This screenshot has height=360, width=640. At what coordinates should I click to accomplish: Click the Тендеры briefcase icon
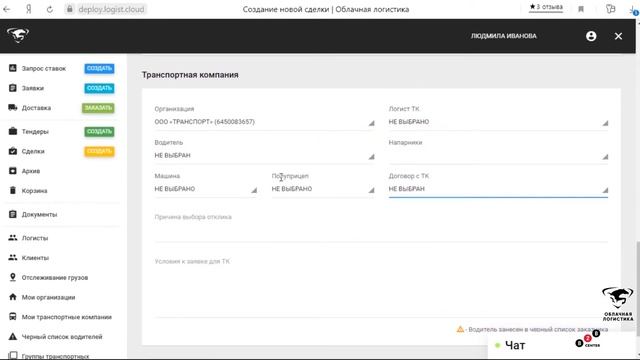click(13, 131)
